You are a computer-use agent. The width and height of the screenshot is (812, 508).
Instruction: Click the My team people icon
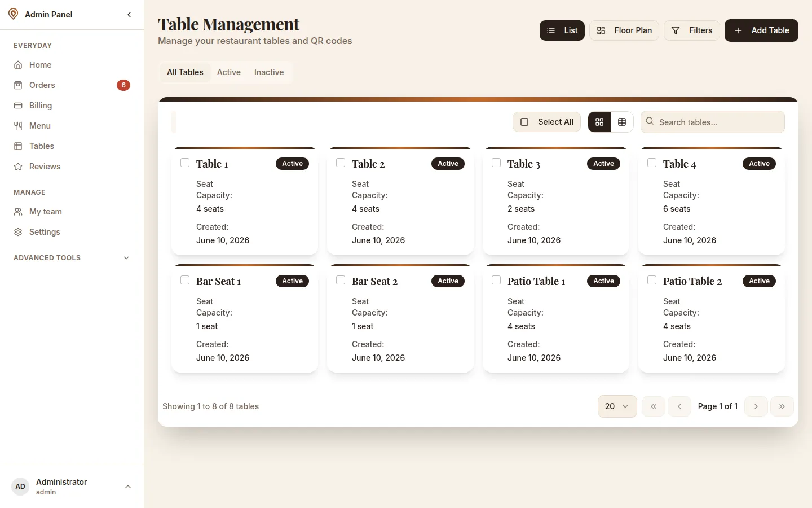pos(18,212)
